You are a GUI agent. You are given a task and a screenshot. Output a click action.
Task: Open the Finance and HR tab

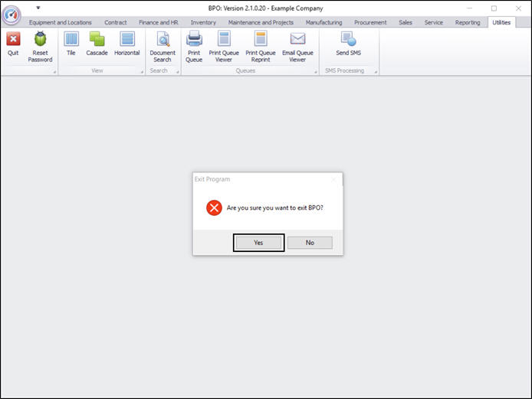(x=159, y=22)
